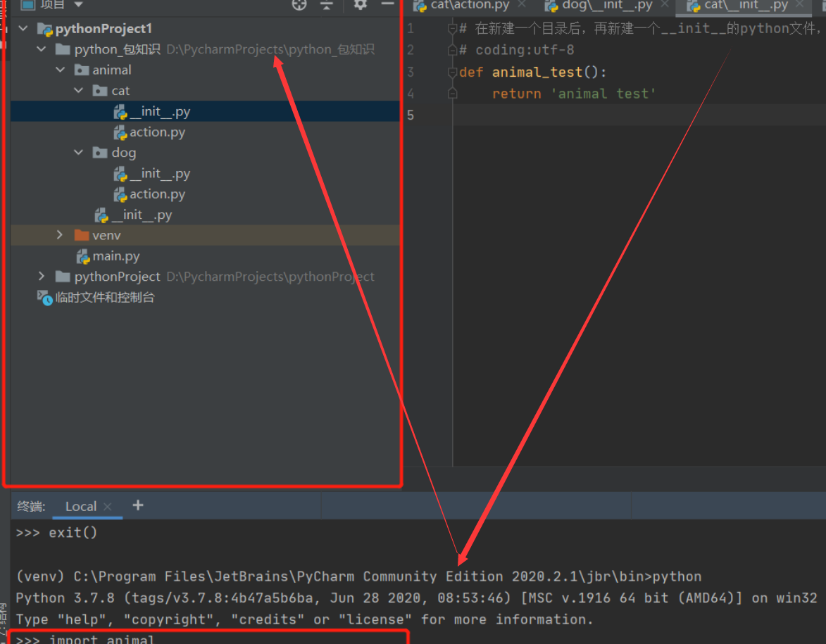Add a new terminal session with plus
Viewport: 826px width, 644px height.
tap(138, 505)
